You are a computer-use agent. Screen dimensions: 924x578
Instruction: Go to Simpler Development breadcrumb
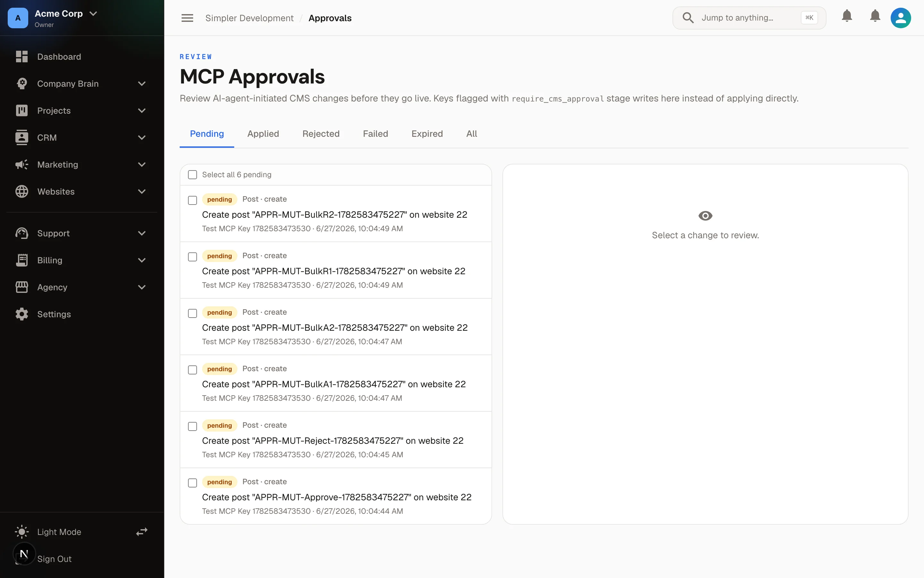click(249, 18)
